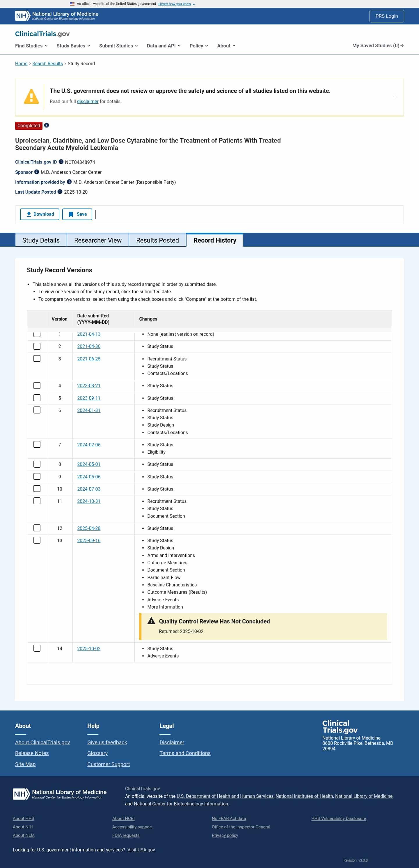The image size is (419, 868).
Task: Switch to the Study Details tab
Action: (x=41, y=240)
